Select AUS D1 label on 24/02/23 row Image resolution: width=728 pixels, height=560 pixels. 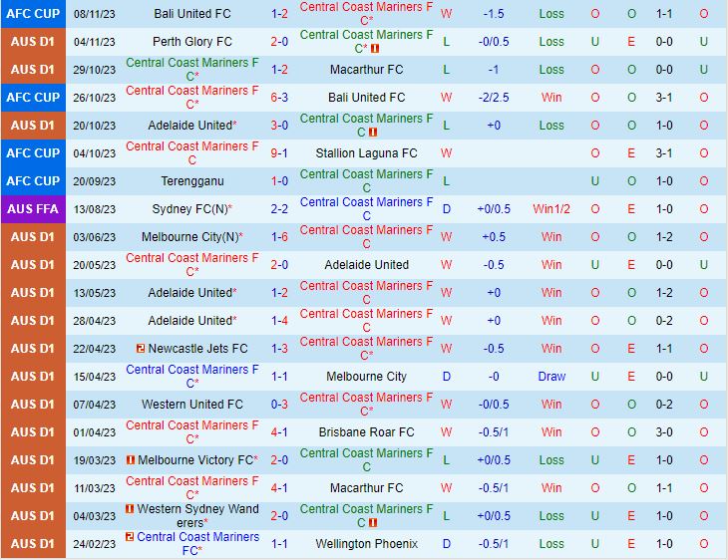tap(33, 544)
